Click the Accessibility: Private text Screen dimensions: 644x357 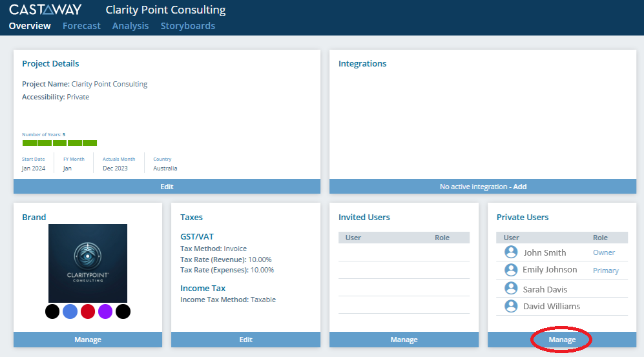click(56, 97)
